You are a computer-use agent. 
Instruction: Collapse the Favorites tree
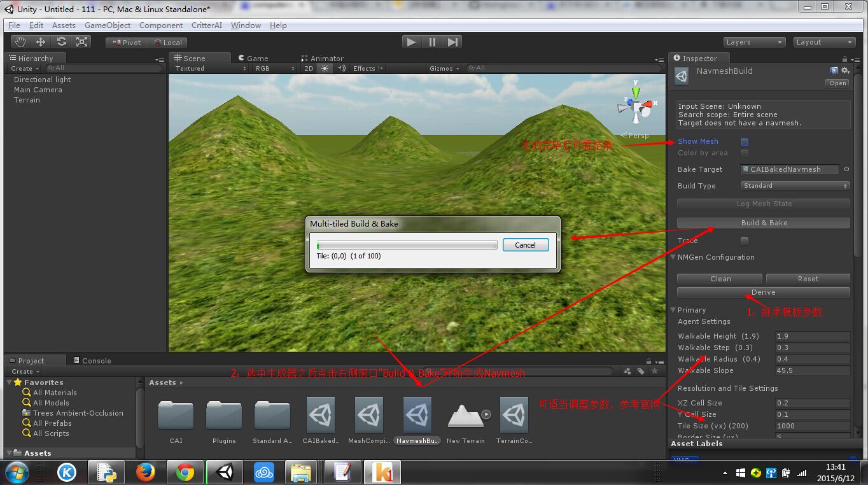10,383
